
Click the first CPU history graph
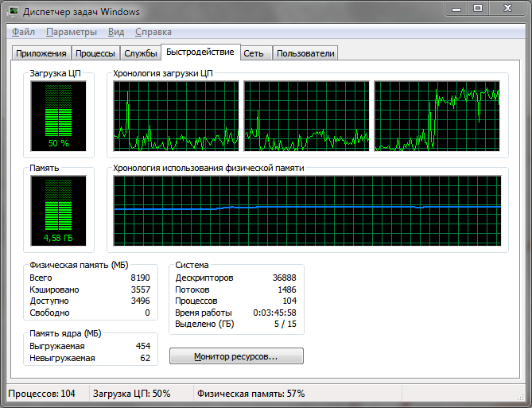pyautogui.click(x=176, y=116)
